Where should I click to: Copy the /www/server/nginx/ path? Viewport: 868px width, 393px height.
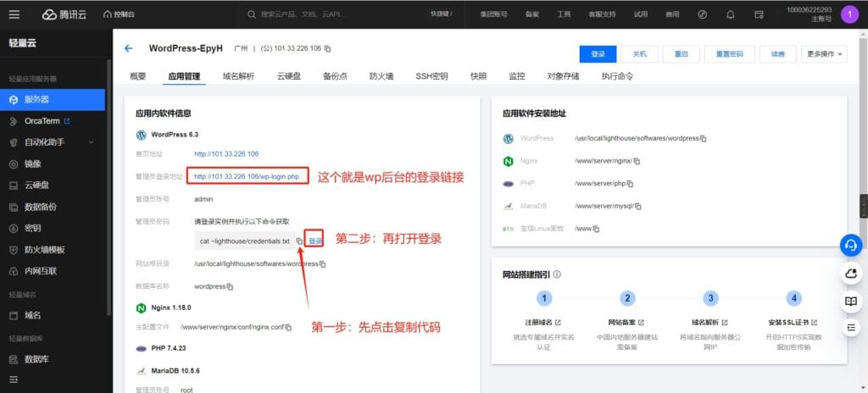point(637,161)
